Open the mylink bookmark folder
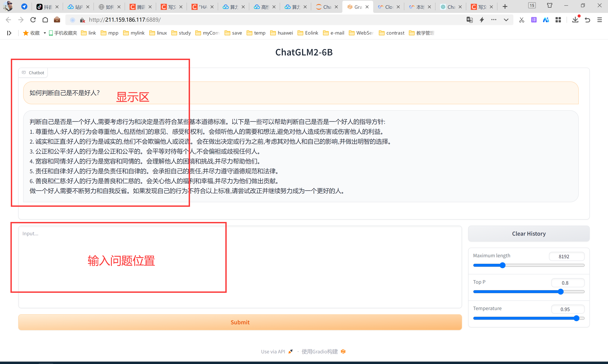This screenshot has width=608, height=364. click(x=134, y=33)
